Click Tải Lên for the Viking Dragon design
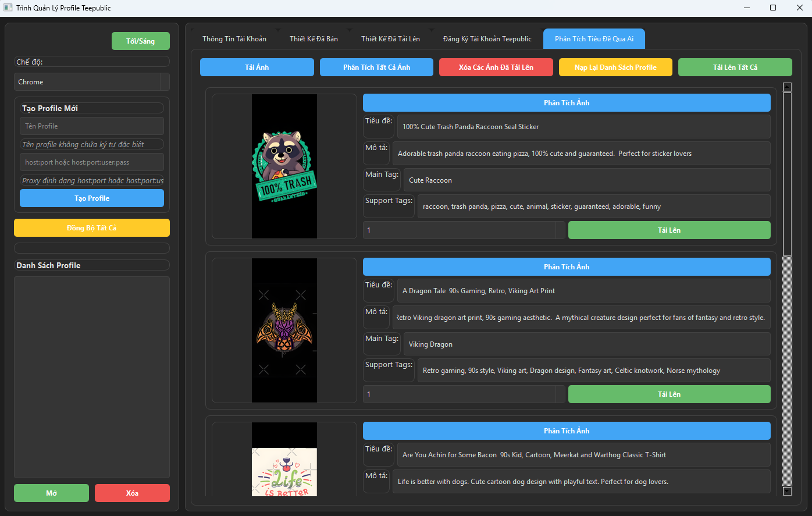The width and height of the screenshot is (812, 516). (x=669, y=394)
